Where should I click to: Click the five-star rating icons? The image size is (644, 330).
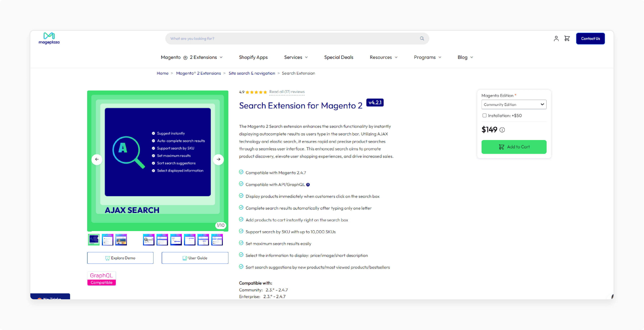(256, 92)
